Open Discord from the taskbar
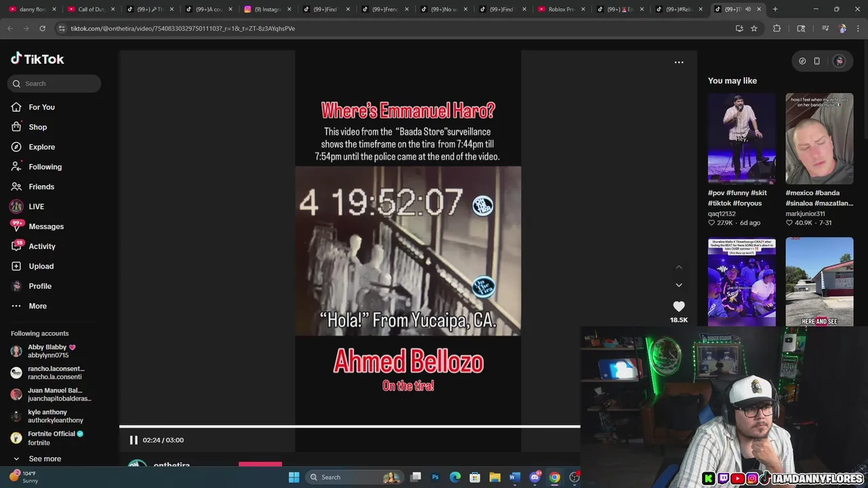The image size is (868, 488). coord(535,477)
